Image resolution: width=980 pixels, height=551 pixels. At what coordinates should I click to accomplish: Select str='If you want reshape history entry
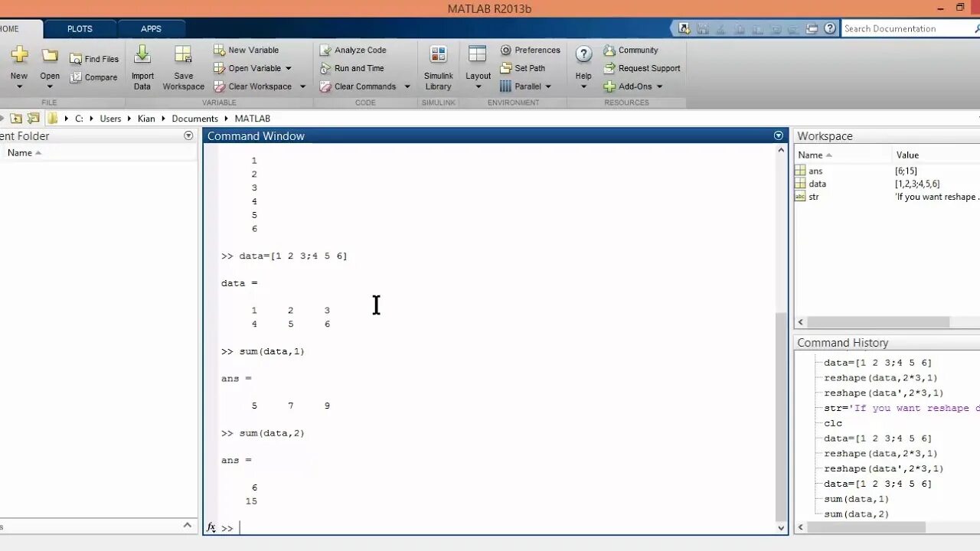click(902, 408)
